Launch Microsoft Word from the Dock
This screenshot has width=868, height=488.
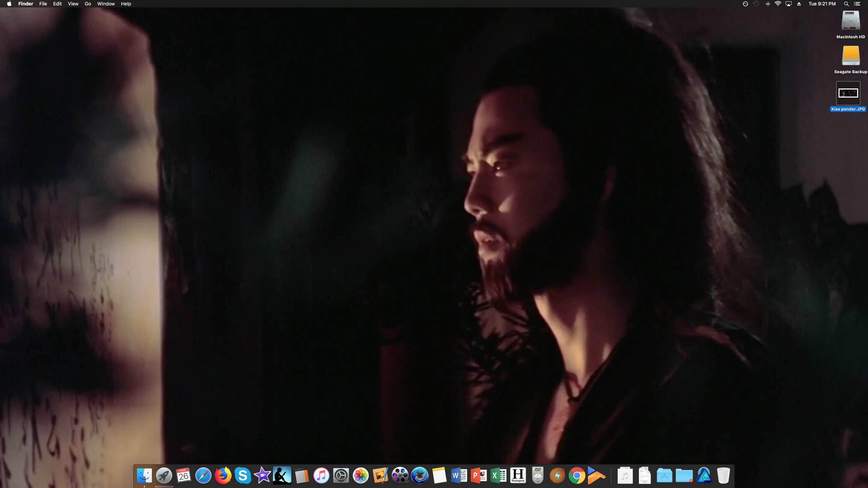(x=459, y=475)
